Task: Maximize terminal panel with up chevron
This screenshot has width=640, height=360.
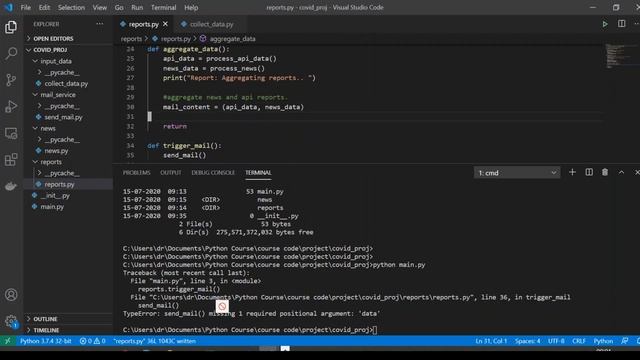Action: click(x=621, y=172)
